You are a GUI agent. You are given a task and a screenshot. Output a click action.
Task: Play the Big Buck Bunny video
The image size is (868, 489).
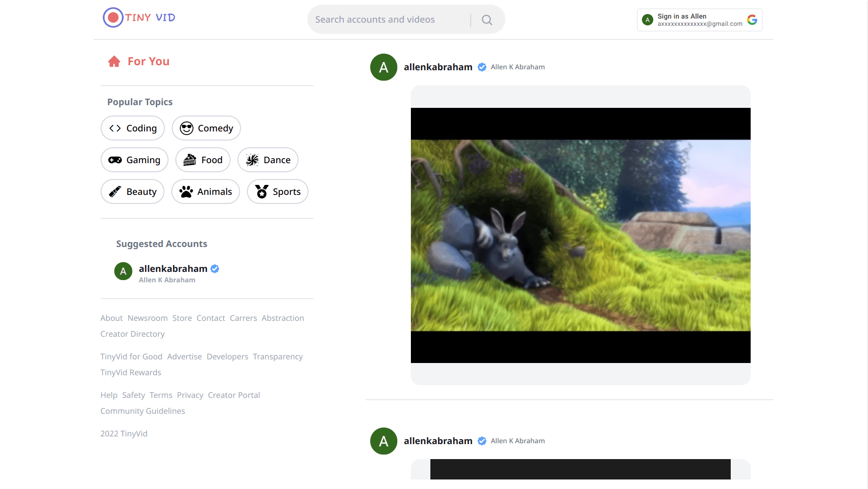(580, 235)
